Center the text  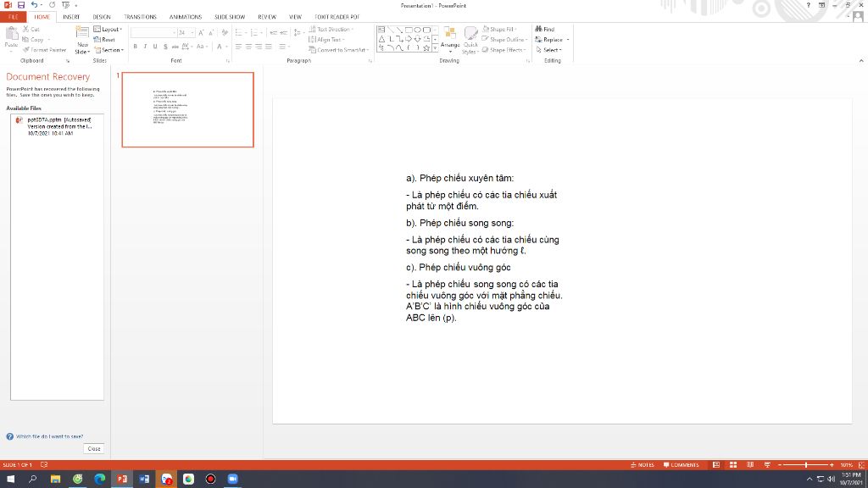248,47
